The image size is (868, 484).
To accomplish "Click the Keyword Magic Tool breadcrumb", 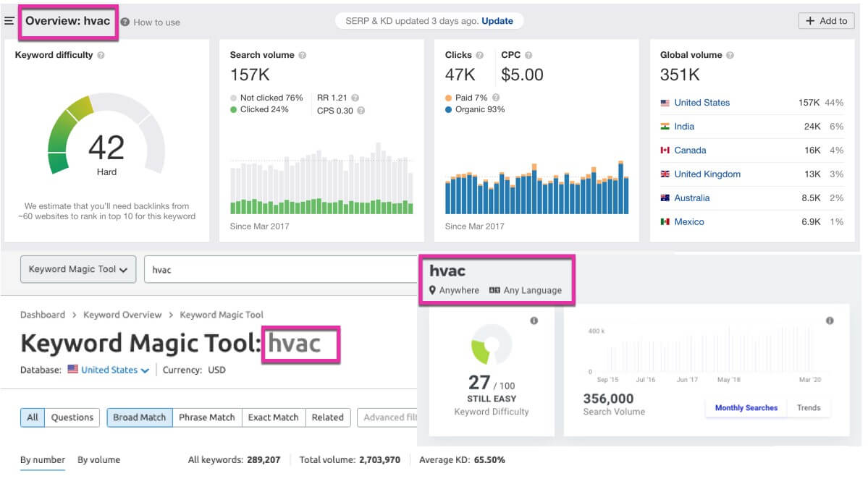I will click(x=222, y=315).
